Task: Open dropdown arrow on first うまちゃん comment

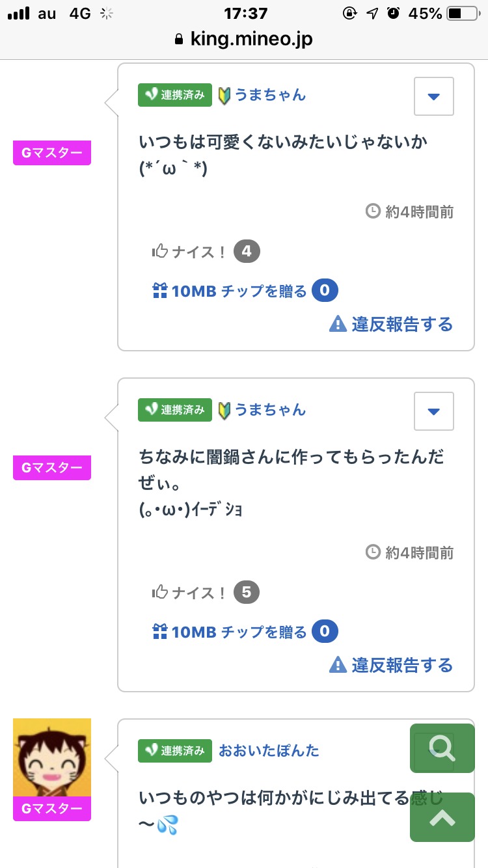Action: (434, 96)
